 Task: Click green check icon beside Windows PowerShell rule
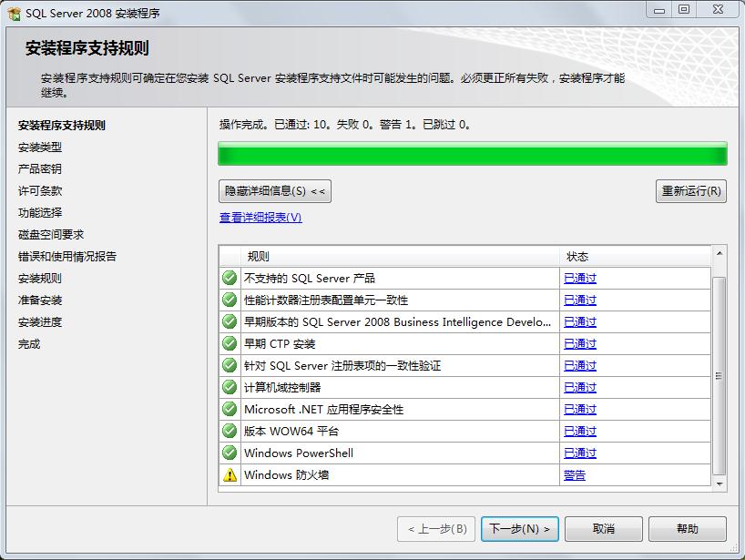[x=230, y=453]
